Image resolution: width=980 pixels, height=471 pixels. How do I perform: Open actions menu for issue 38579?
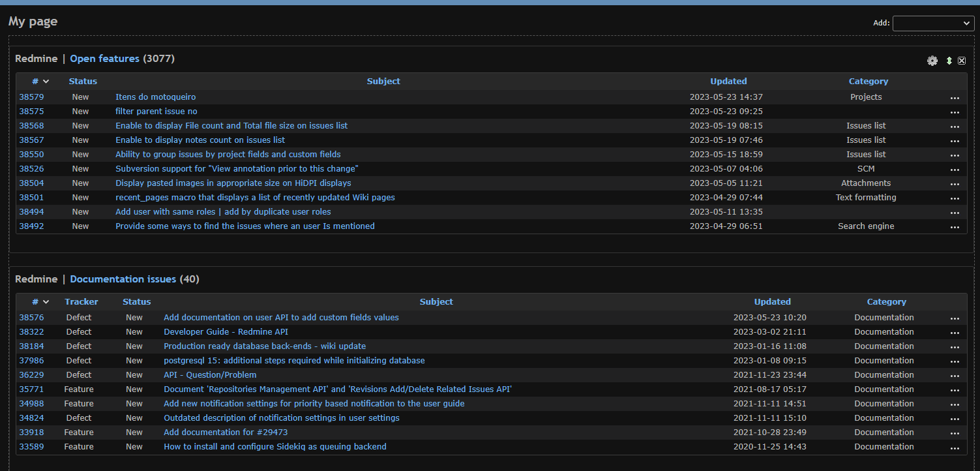955,98
